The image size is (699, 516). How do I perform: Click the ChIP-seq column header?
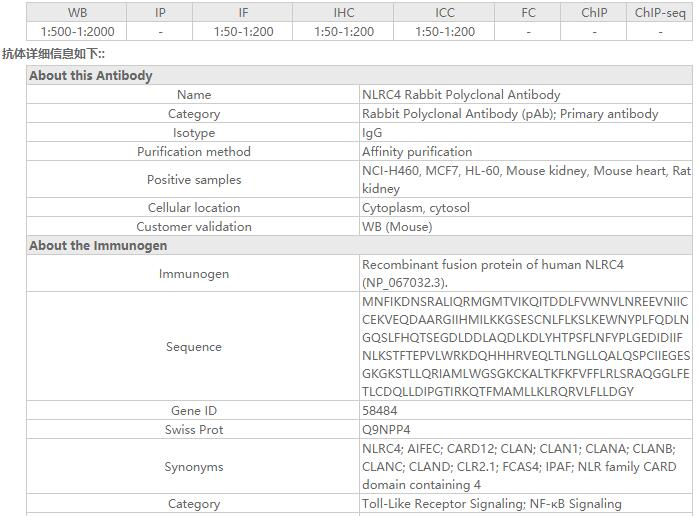660,13
